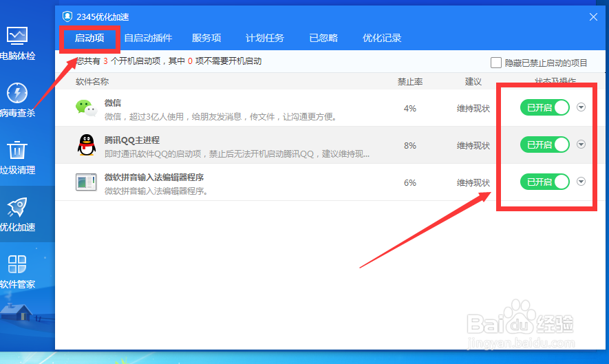Click the 软件名称 column header
This screenshot has height=364, width=609.
(92, 82)
